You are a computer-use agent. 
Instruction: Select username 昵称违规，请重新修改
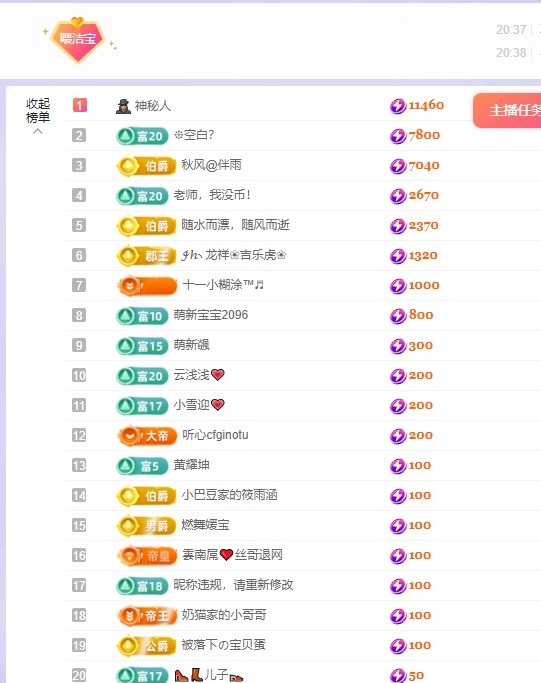pos(233,585)
